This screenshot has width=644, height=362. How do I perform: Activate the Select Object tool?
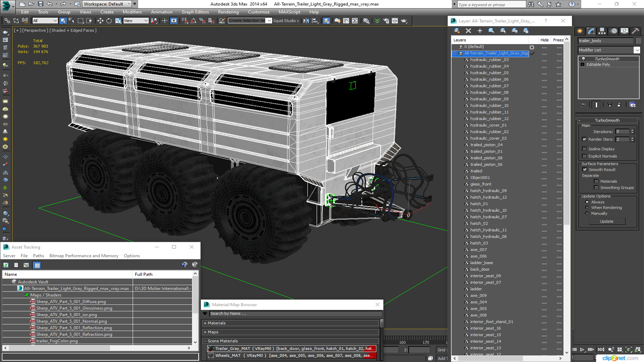pos(63,21)
